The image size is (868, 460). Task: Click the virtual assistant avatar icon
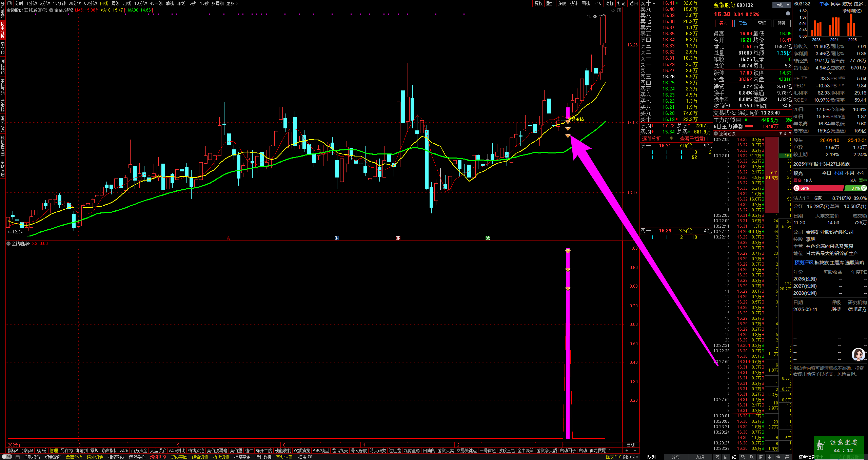(x=858, y=354)
